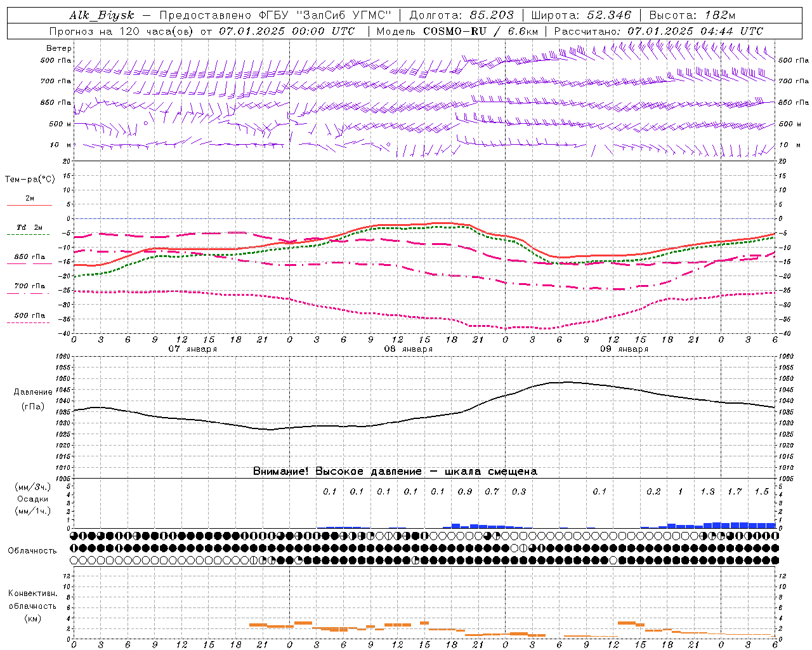Click the longitude value Долгота: 85.203
The width and height of the screenshot is (812, 650).
pos(461,15)
